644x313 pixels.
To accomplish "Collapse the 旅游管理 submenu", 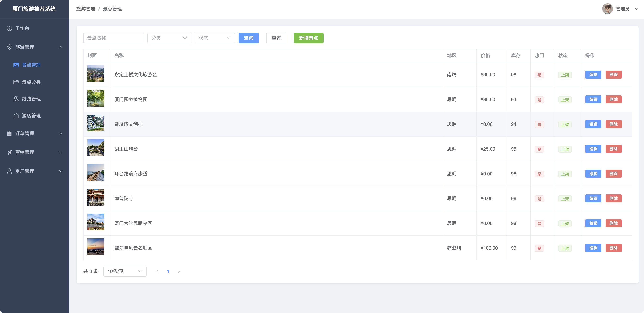I will point(61,47).
